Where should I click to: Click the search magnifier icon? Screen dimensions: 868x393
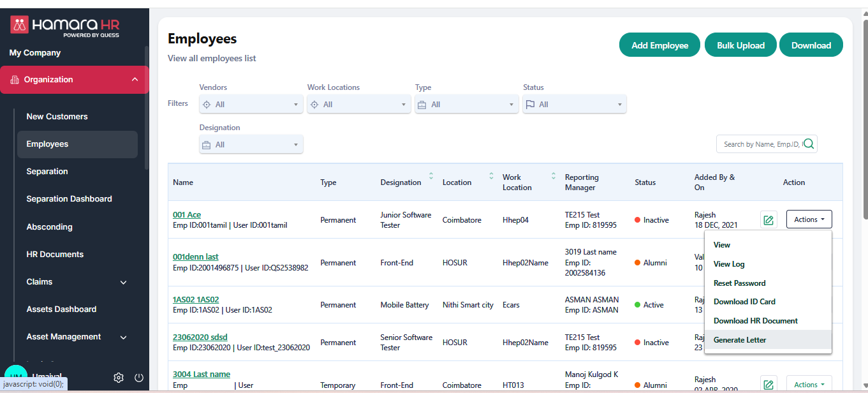(809, 144)
